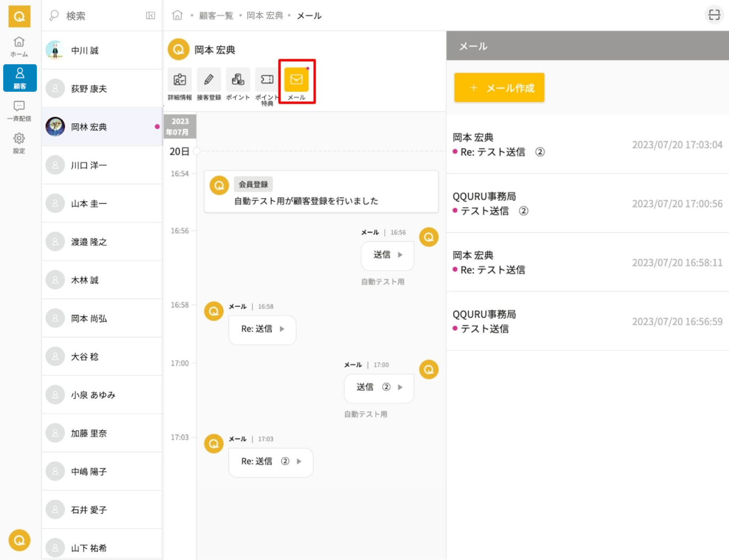The image size is (729, 560).
Task: Click the メール作成 button
Action: [499, 88]
